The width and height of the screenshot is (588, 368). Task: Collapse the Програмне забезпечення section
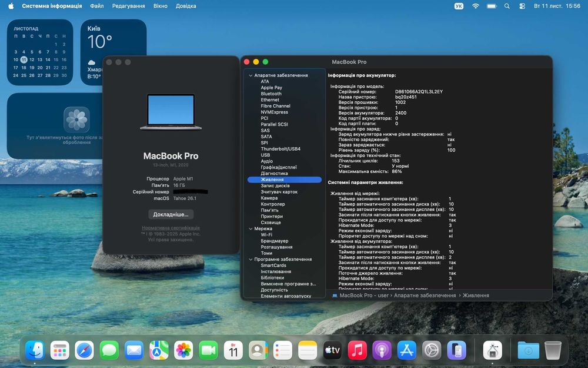coord(250,259)
